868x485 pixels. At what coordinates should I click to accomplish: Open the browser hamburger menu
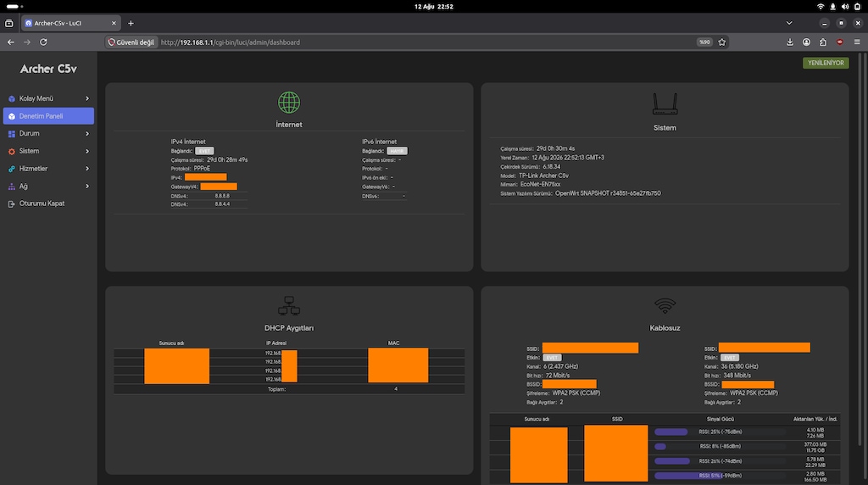[857, 42]
